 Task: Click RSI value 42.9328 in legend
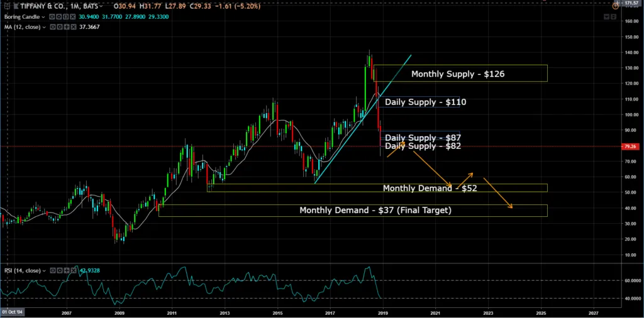point(89,270)
